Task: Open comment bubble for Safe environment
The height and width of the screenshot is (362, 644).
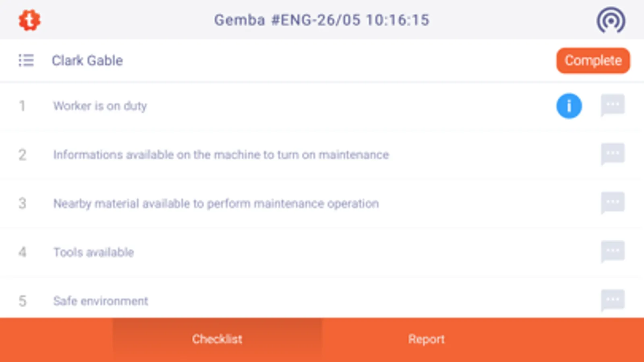Action: click(x=612, y=300)
